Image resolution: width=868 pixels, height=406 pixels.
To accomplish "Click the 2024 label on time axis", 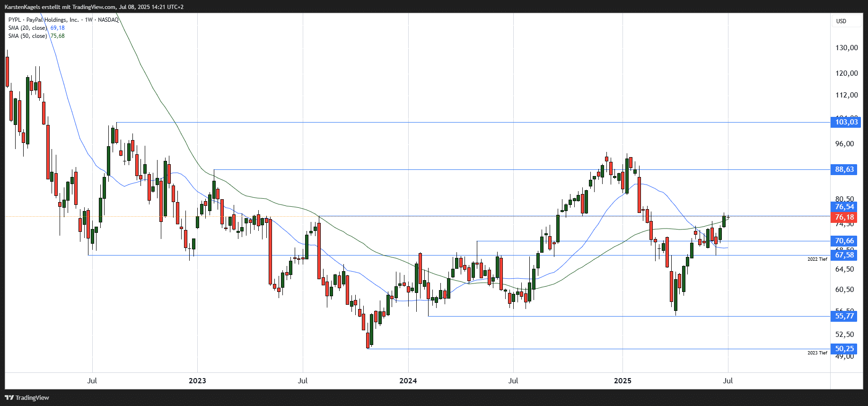I will (x=408, y=381).
